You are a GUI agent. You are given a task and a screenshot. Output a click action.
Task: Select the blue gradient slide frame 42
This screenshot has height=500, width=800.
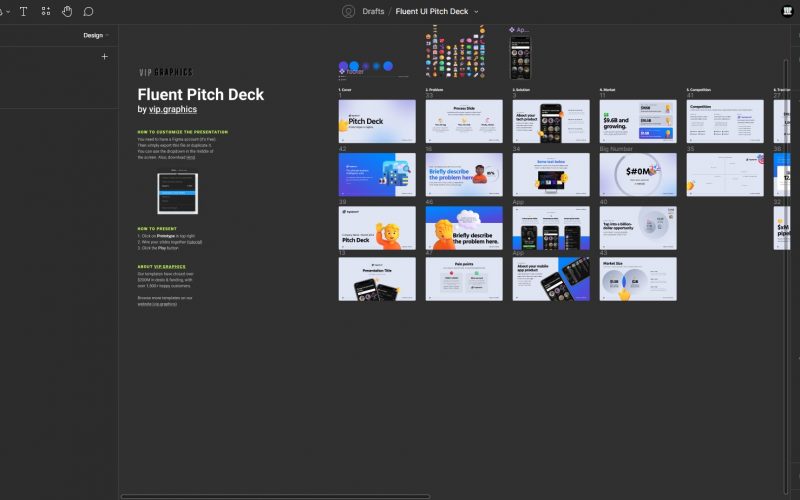coord(377,174)
